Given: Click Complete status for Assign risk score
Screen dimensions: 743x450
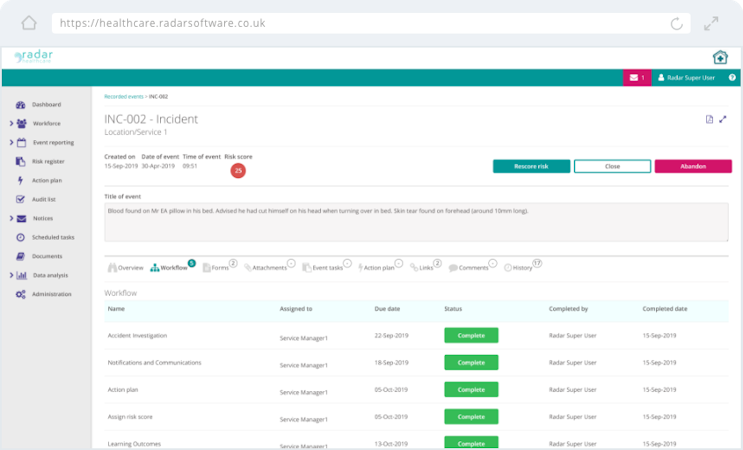Looking at the screenshot, I should point(471,417).
